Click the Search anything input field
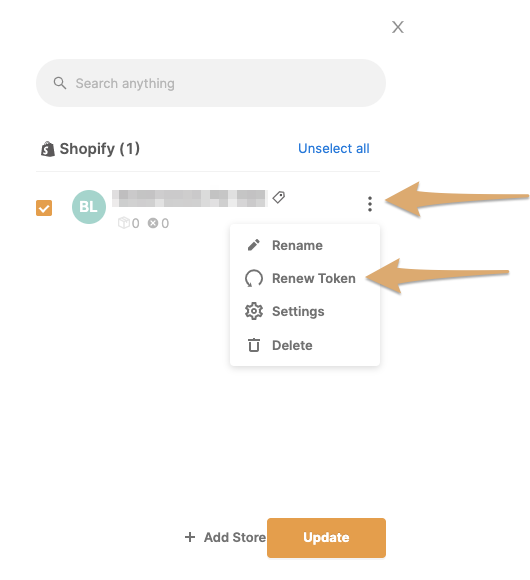This screenshot has width=530, height=580. 211,83
